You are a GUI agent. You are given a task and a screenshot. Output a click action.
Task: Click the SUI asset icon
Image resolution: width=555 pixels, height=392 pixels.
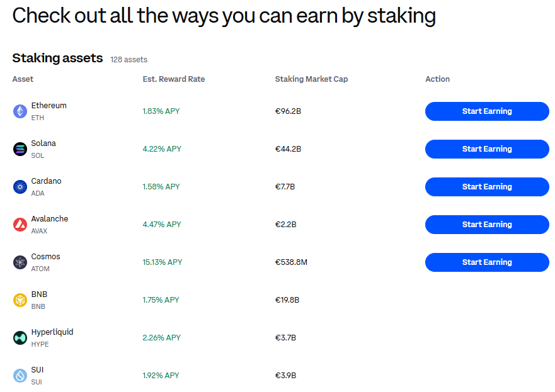20,375
